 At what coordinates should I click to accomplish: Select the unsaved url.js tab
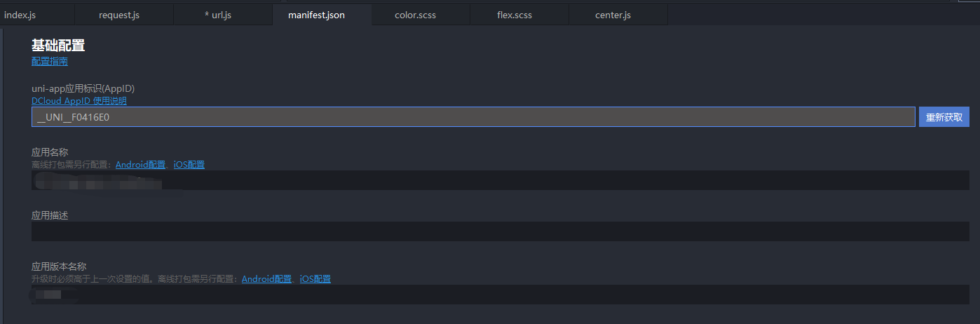[218, 15]
